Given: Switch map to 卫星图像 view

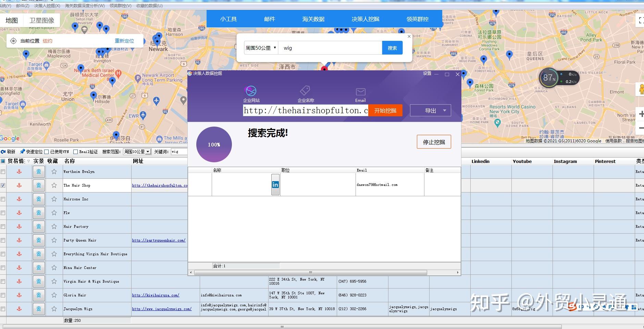Looking at the screenshot, I should pos(42,20).
